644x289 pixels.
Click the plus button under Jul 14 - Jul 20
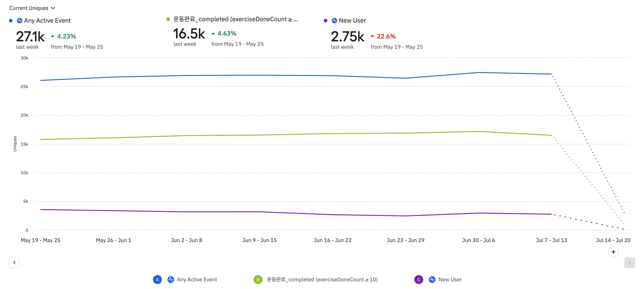pyautogui.click(x=613, y=252)
